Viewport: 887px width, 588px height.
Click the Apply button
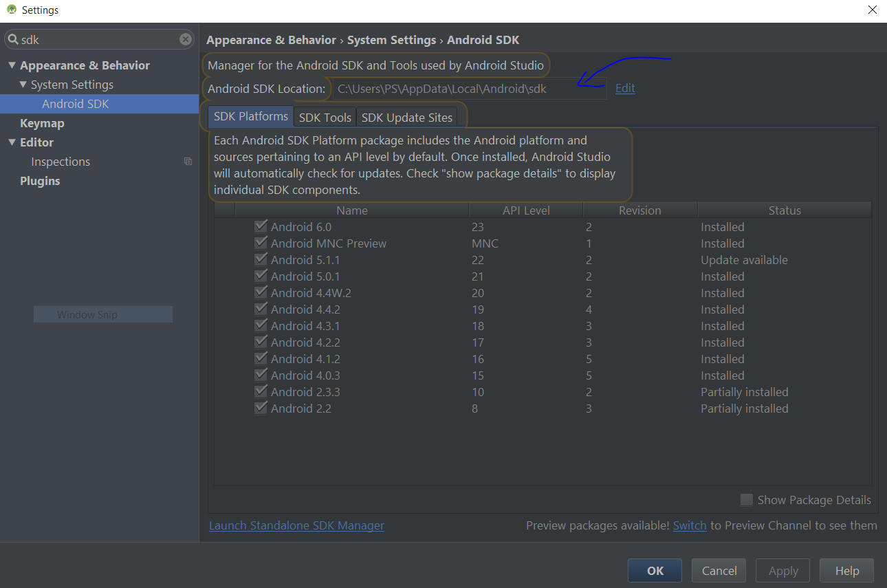coord(783,571)
